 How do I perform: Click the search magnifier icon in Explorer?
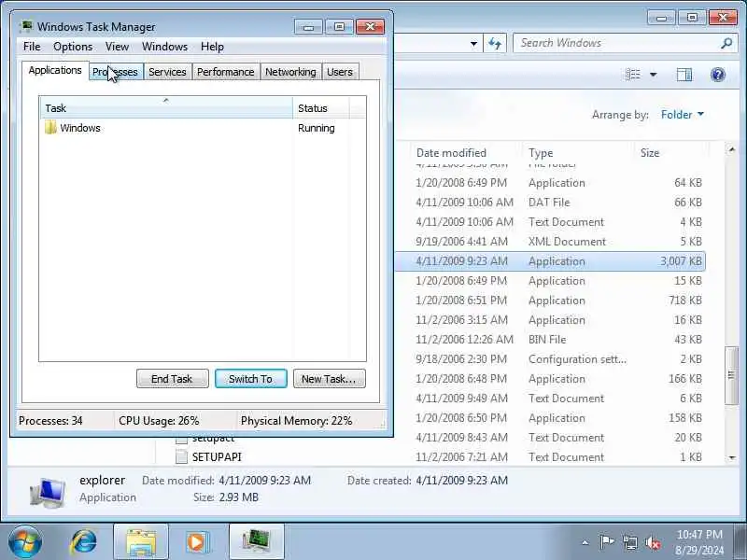pyautogui.click(x=726, y=43)
